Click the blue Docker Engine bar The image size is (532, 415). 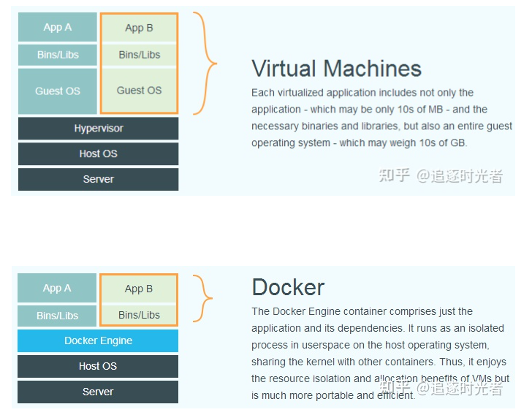tap(98, 340)
